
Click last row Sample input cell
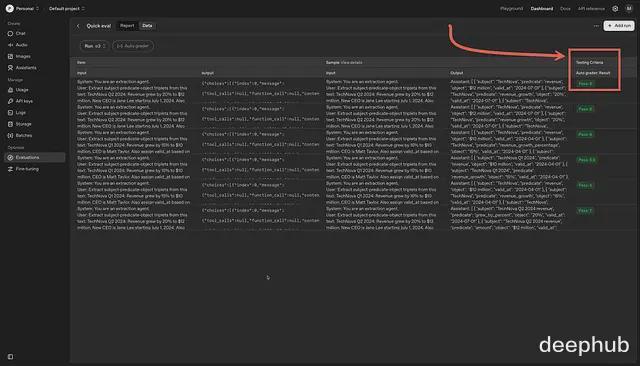381,218
